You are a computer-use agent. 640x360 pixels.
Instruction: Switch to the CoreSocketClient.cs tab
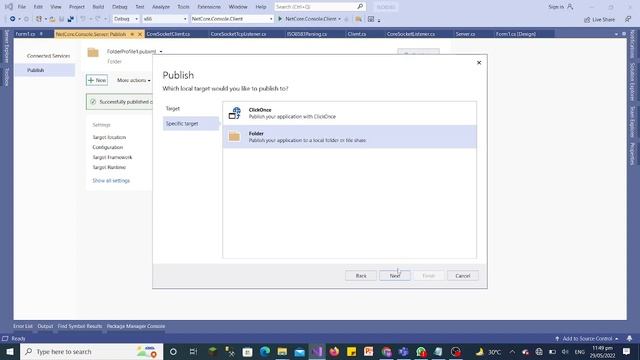click(168, 34)
